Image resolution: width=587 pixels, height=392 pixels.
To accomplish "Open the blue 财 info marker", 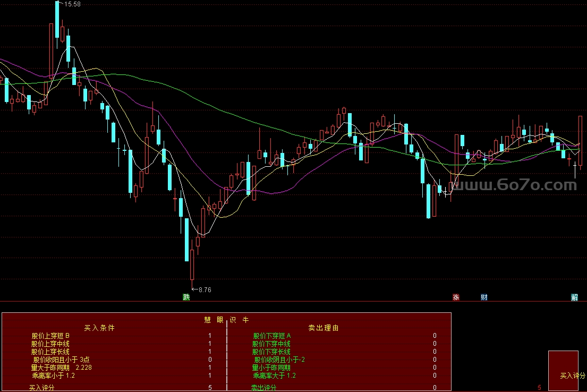I will pyautogui.click(x=484, y=297).
